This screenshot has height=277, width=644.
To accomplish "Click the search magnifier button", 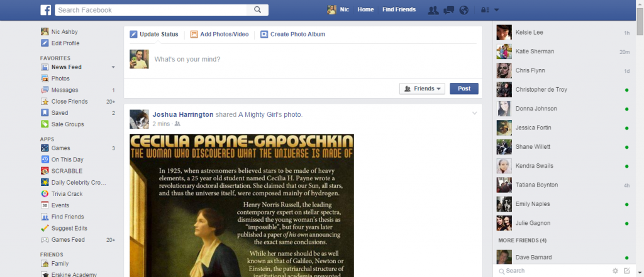I will click(x=257, y=10).
